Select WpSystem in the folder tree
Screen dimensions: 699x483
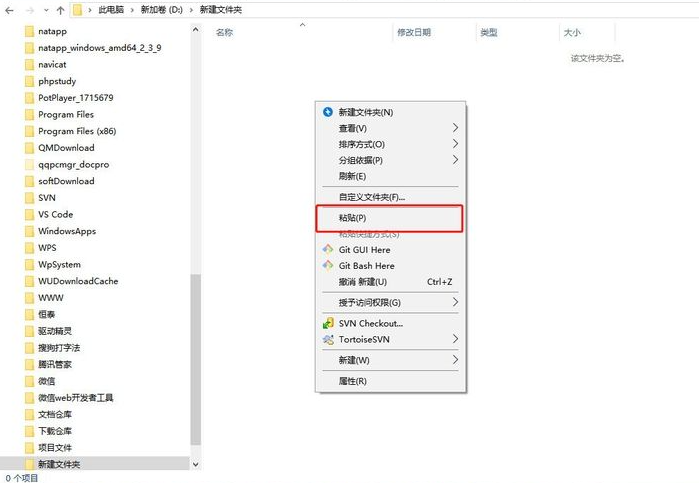point(59,264)
